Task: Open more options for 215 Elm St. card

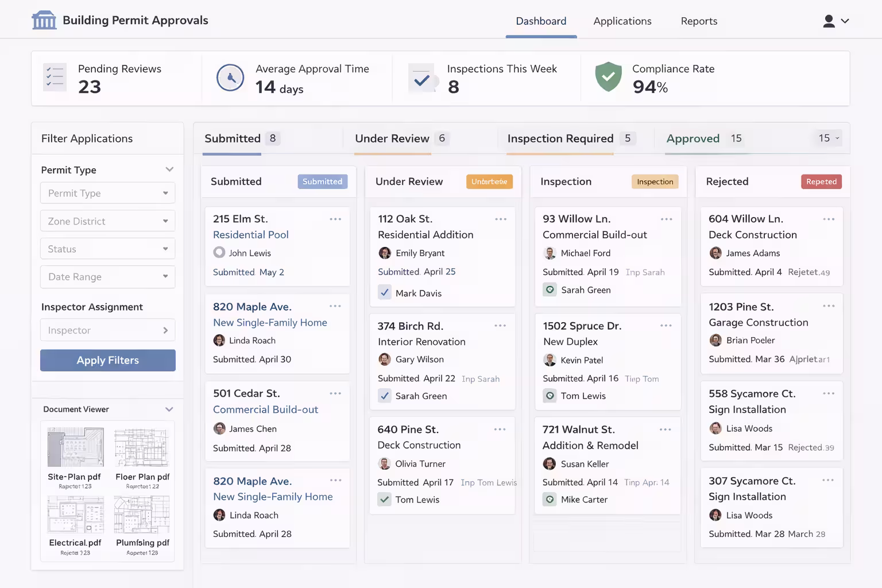Action: [x=335, y=219]
